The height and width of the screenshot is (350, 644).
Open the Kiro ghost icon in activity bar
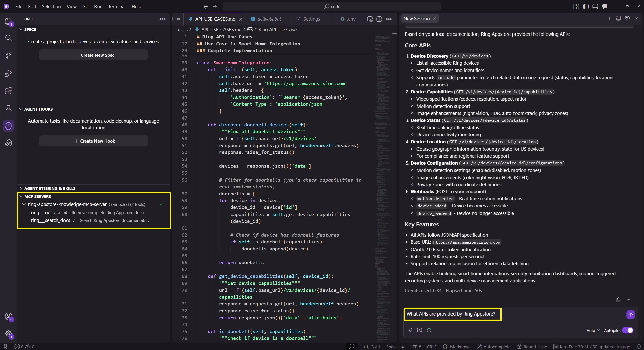pos(8,126)
